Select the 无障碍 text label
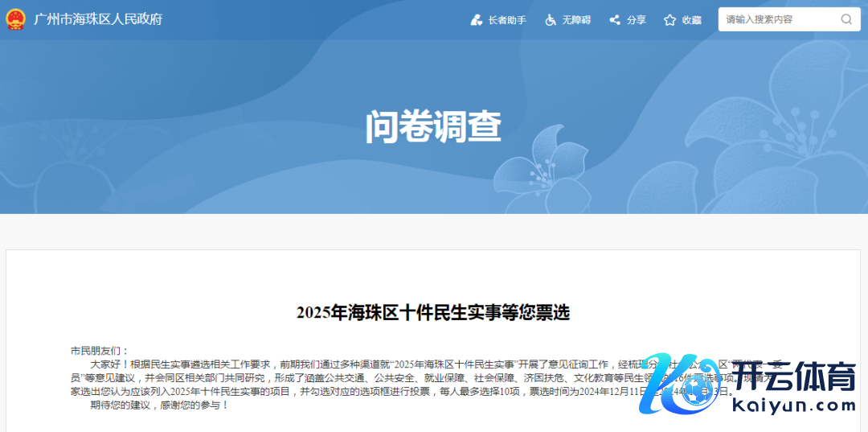 click(x=576, y=20)
